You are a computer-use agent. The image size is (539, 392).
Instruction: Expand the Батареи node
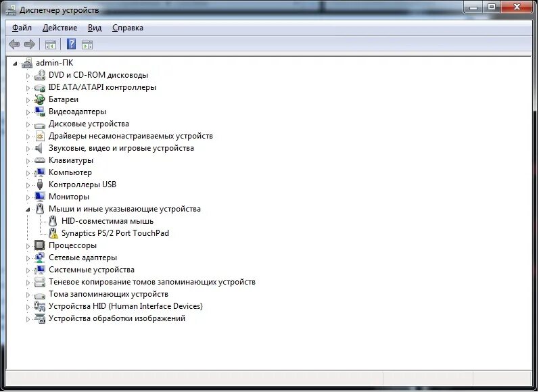coord(28,100)
